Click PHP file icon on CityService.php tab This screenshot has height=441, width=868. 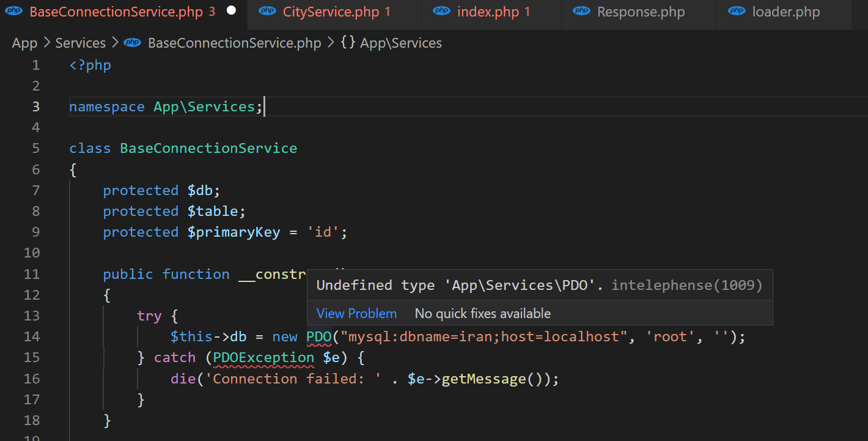(x=267, y=11)
